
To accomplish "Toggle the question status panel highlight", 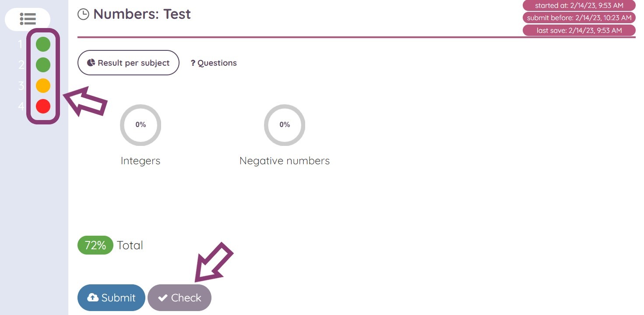I will click(42, 75).
